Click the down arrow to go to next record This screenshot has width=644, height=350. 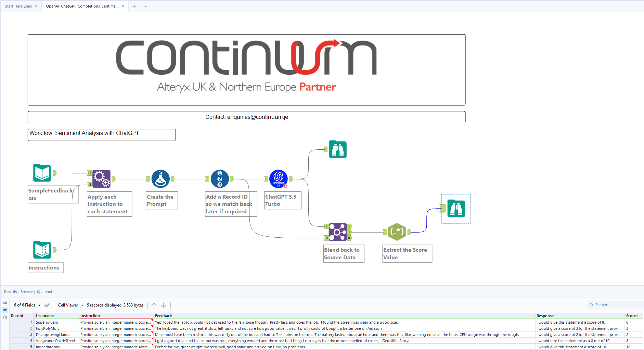pyautogui.click(x=164, y=305)
